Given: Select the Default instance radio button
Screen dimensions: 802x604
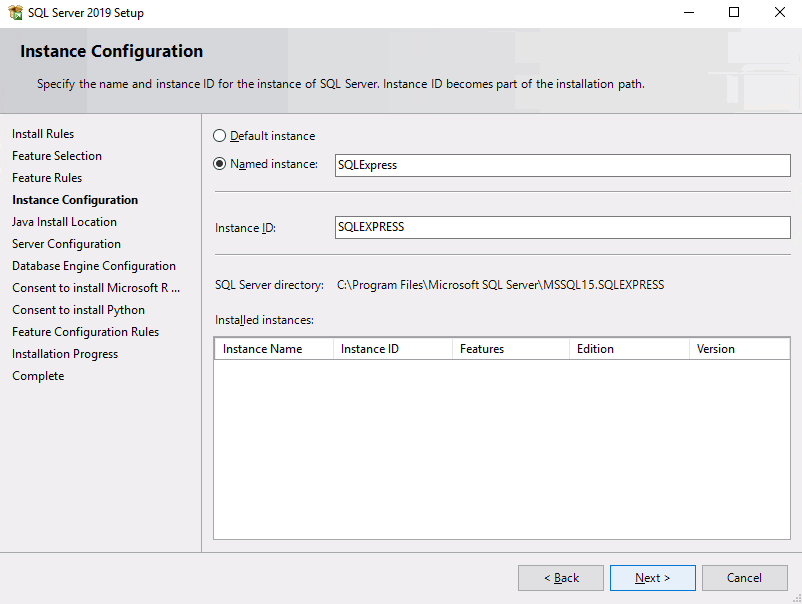Looking at the screenshot, I should 219,136.
